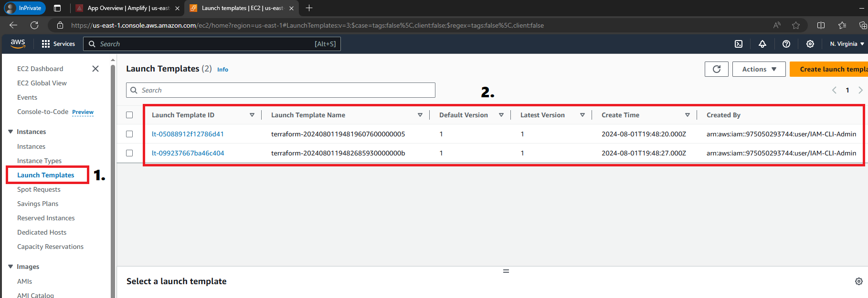
Task: Check the row for lt-099237667ba46c404
Action: [x=129, y=153]
